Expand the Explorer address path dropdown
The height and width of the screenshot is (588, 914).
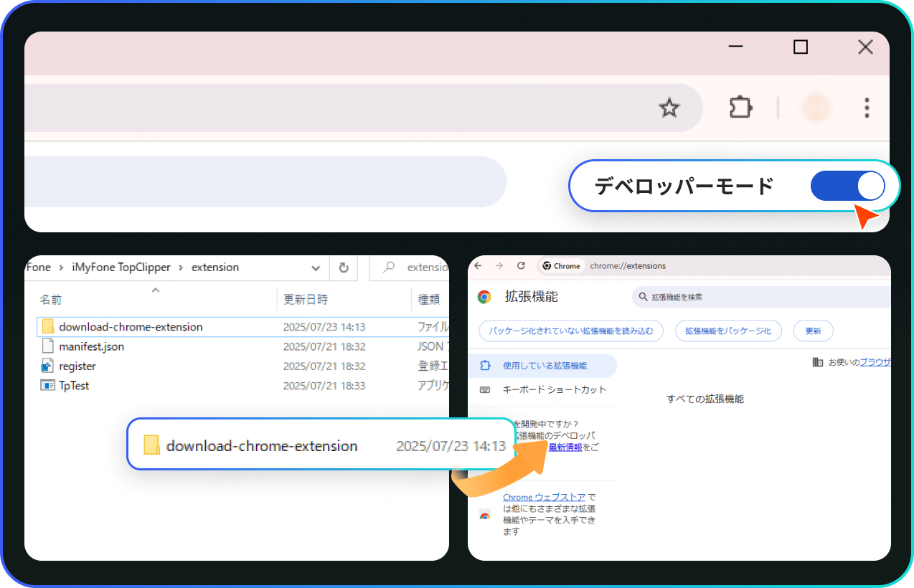(316, 267)
